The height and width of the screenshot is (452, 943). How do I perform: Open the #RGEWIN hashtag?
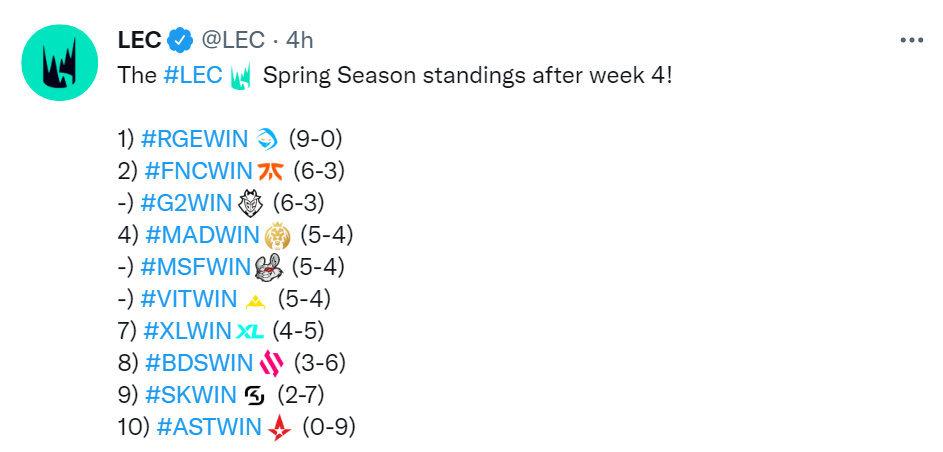tap(194, 139)
